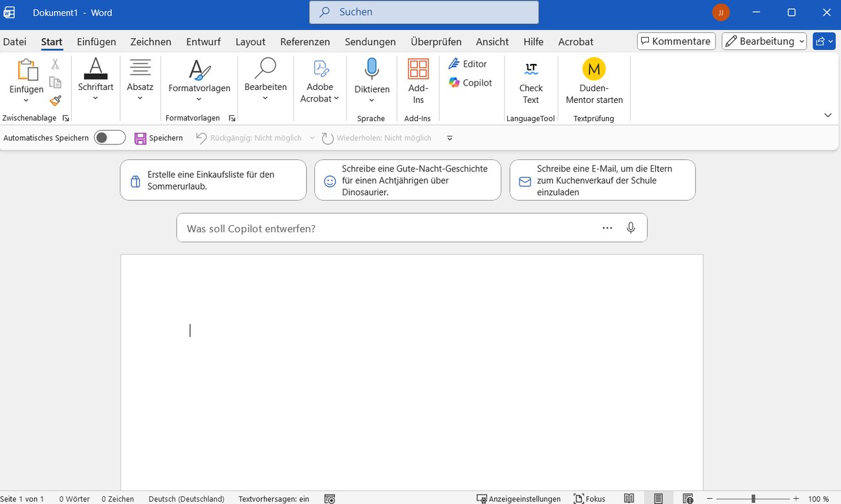841x504 pixels.
Task: Click the Suchen search box
Action: tap(424, 12)
